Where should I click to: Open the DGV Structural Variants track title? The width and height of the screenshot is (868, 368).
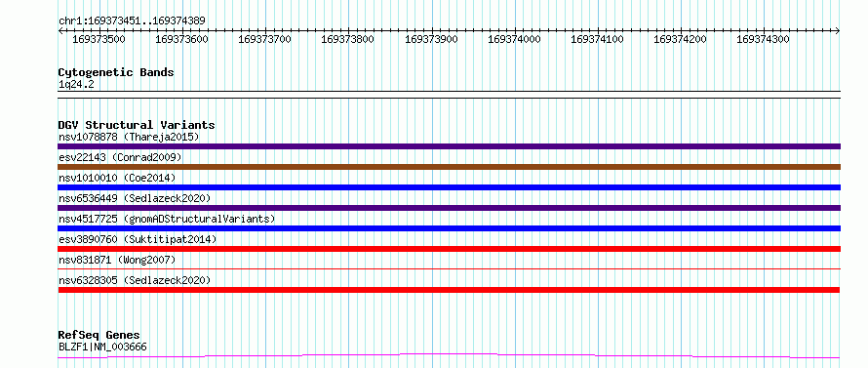click(137, 125)
